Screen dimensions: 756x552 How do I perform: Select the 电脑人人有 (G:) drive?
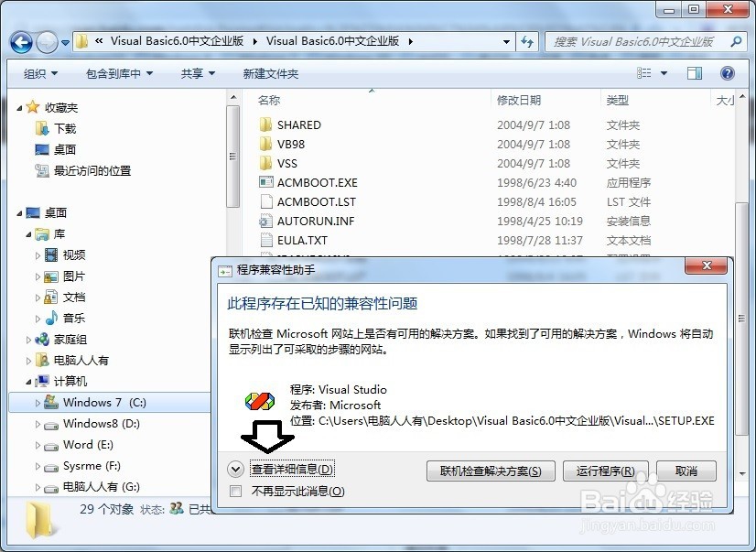tap(102, 486)
